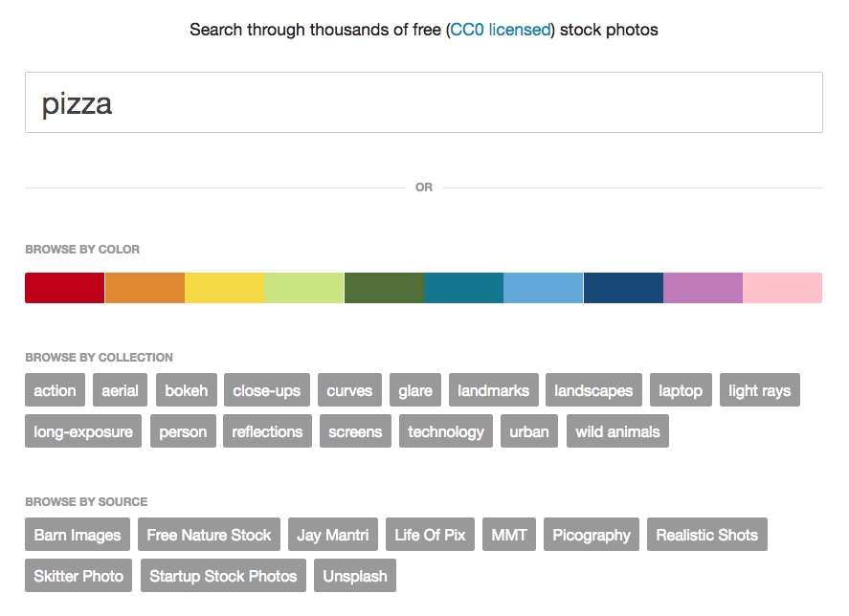Pick the red color swatch
The height and width of the screenshot is (616, 849).
64,288
